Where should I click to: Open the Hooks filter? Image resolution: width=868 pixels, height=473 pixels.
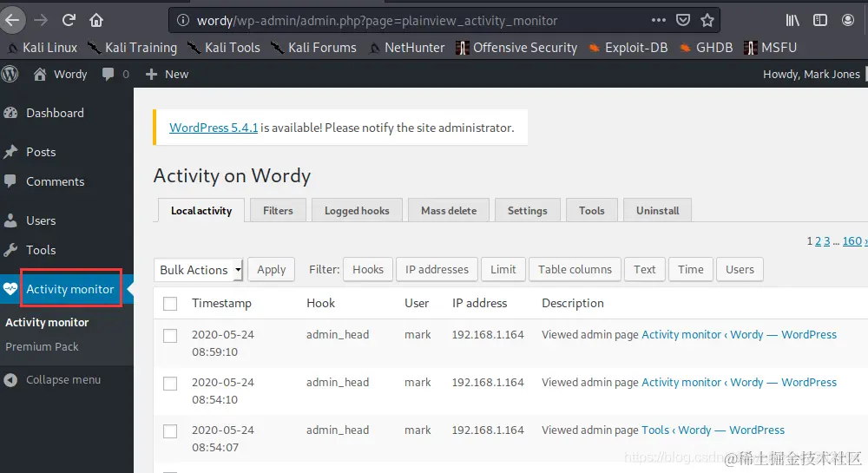368,270
